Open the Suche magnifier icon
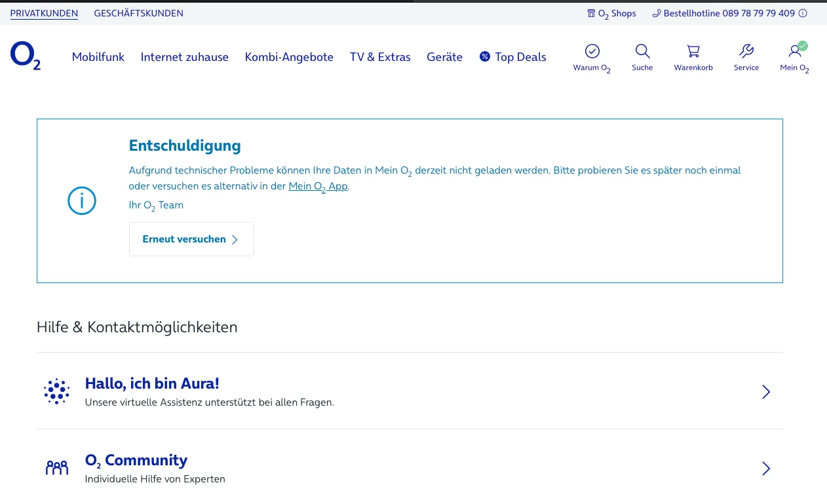The width and height of the screenshot is (827, 504). (642, 51)
